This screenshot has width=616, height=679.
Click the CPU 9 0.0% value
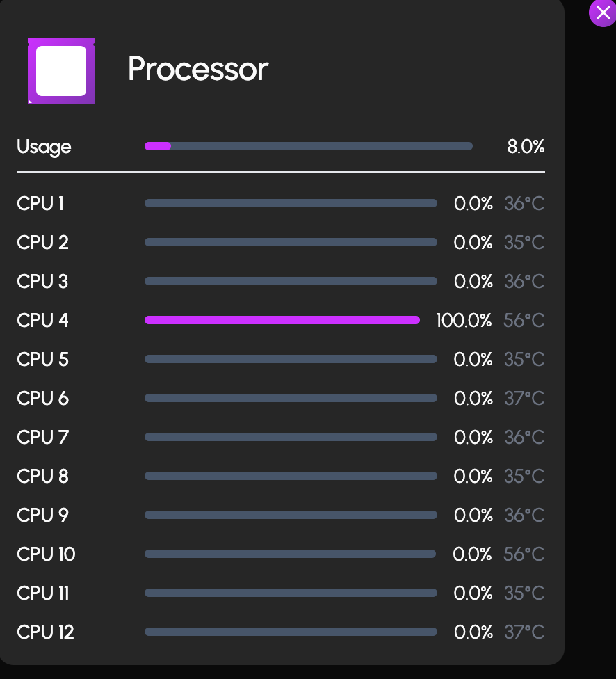pyautogui.click(x=473, y=516)
